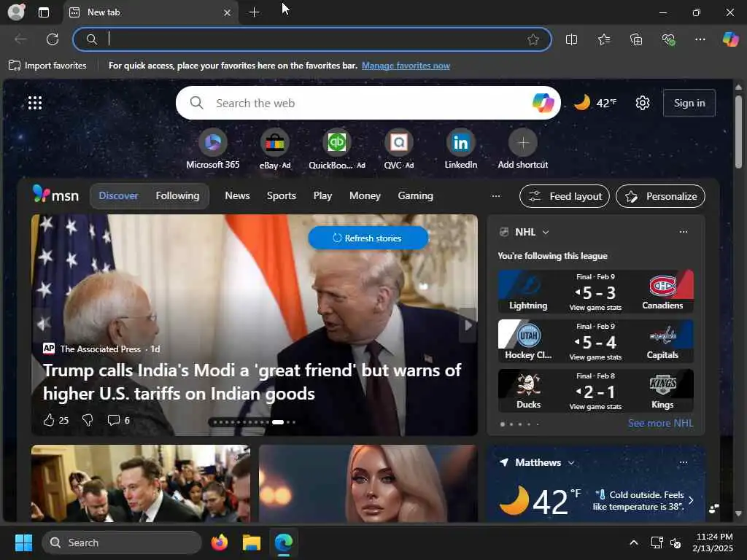
Task: Click the Sign in button
Action: [x=689, y=103]
